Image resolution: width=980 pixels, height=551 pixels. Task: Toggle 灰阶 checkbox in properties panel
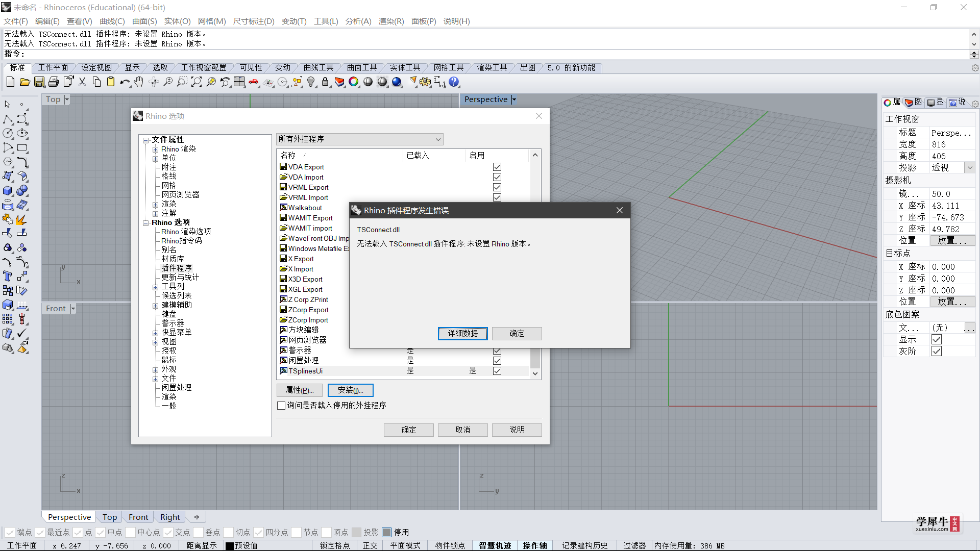click(937, 352)
